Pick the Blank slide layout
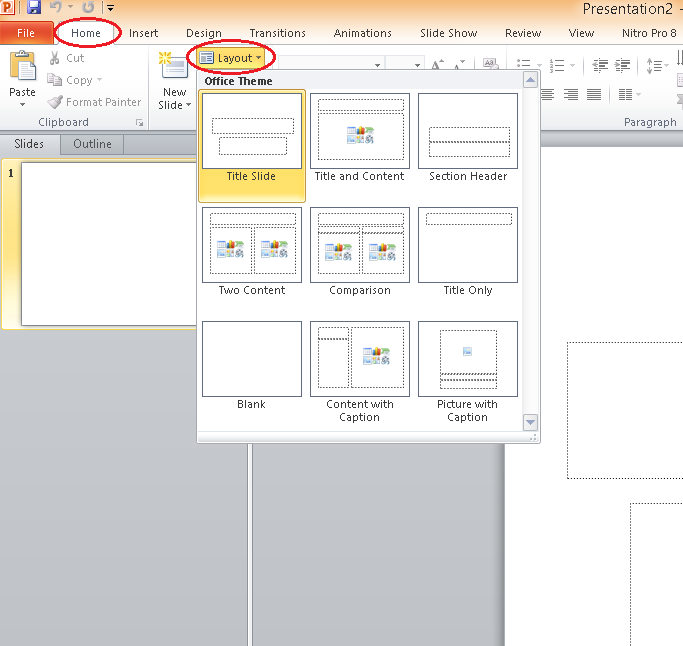This screenshot has width=683, height=646. (x=252, y=360)
